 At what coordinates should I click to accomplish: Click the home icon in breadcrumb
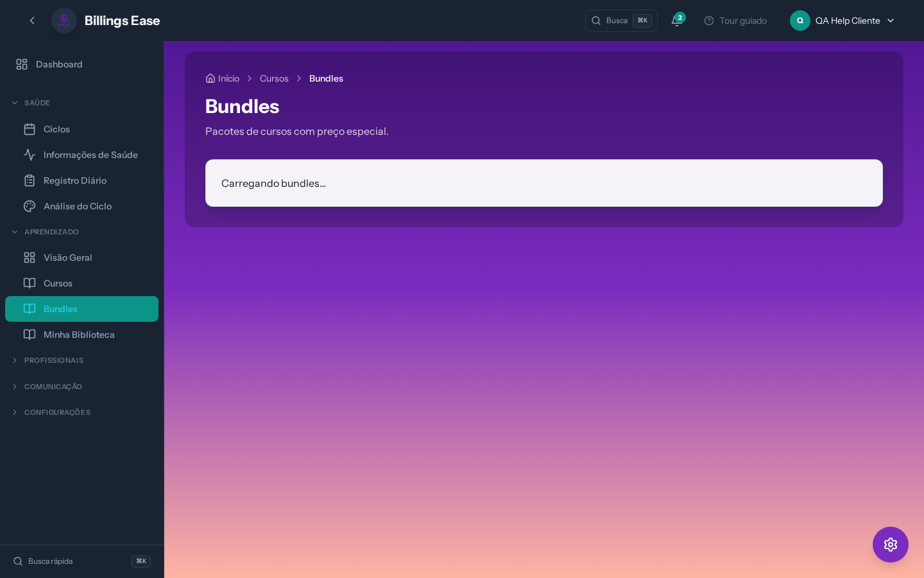click(x=210, y=78)
